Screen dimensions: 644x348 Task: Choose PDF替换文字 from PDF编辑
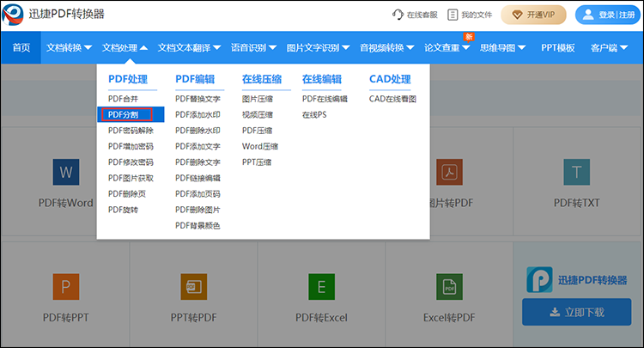[197, 99]
